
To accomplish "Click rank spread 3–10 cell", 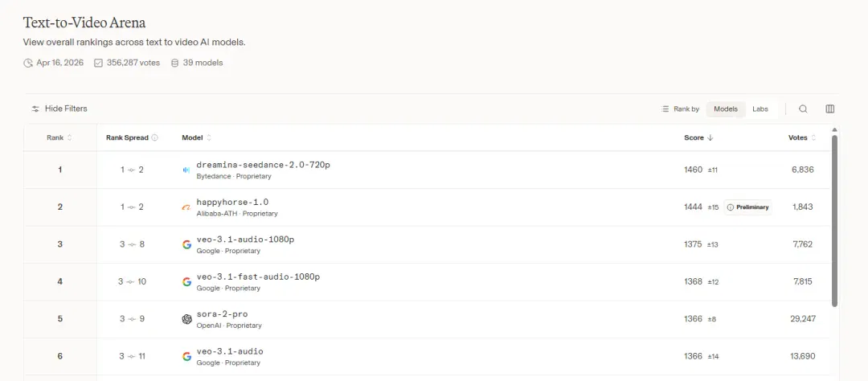I will [132, 281].
